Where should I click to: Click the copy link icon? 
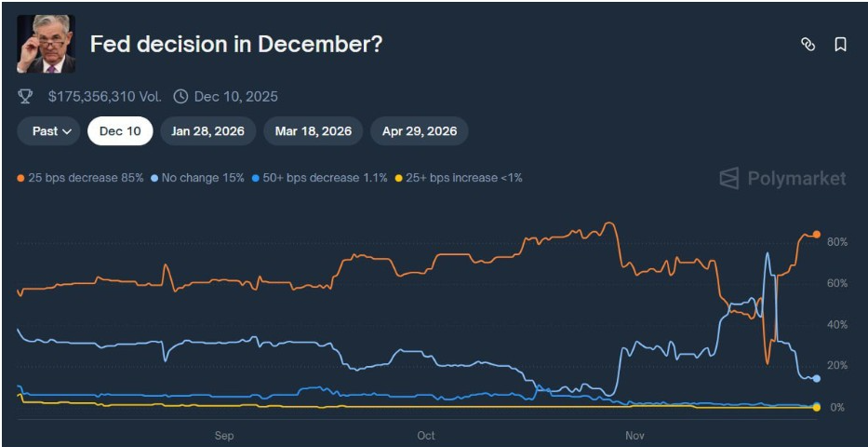pyautogui.click(x=808, y=45)
